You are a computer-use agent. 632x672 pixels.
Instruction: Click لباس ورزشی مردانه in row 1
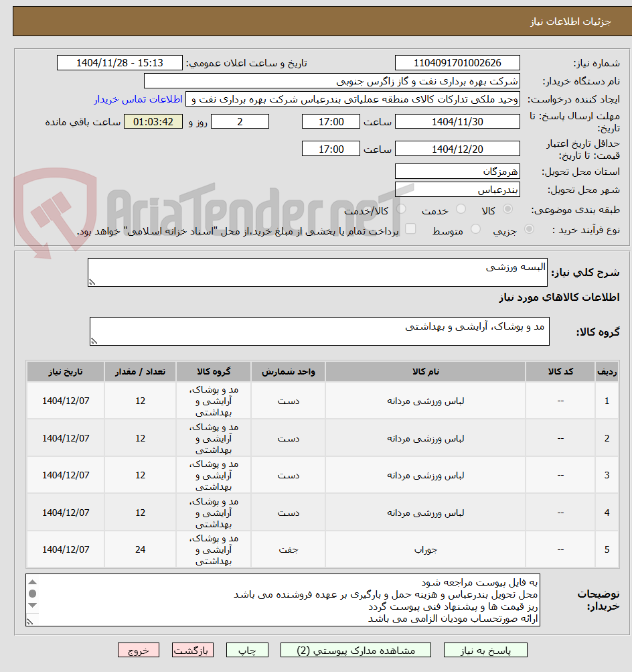click(426, 401)
